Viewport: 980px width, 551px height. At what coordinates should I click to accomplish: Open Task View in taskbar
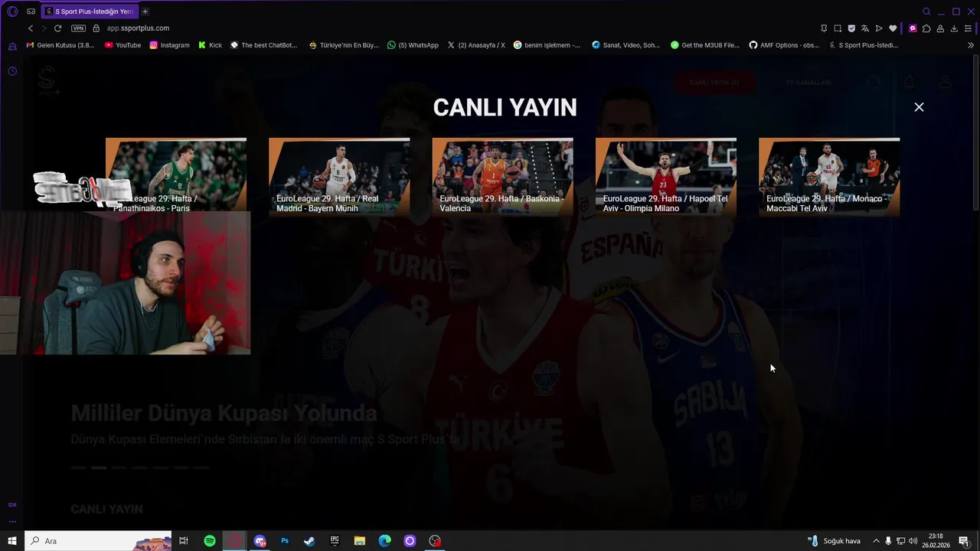184,541
